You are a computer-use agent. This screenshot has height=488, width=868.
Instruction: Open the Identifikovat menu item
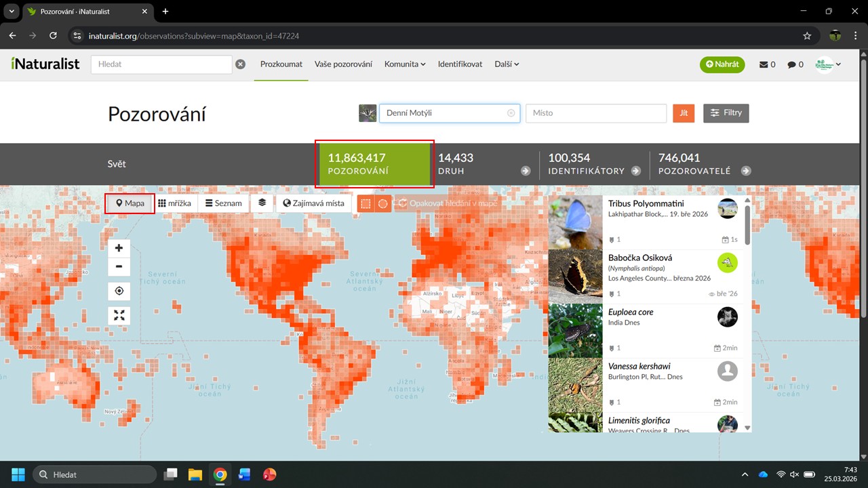point(460,64)
